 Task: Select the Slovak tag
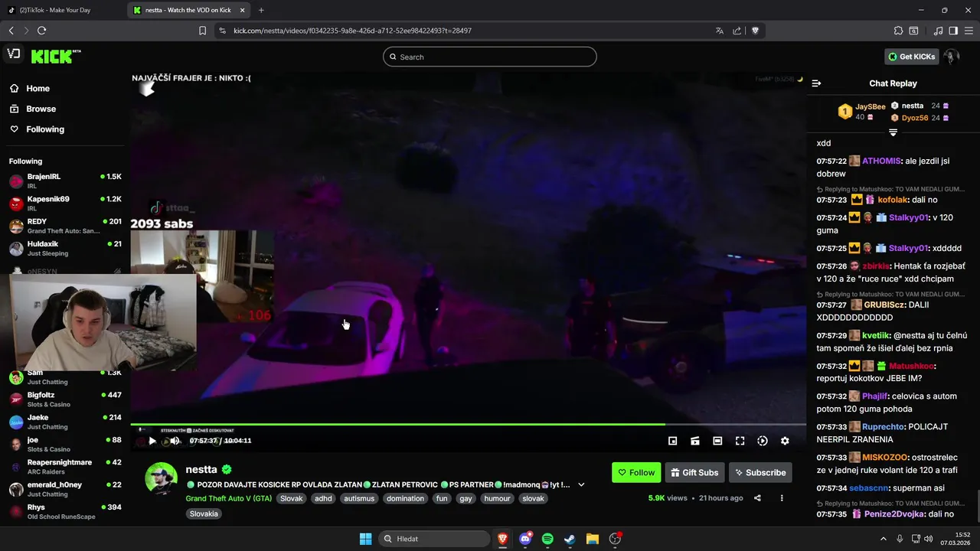click(291, 498)
